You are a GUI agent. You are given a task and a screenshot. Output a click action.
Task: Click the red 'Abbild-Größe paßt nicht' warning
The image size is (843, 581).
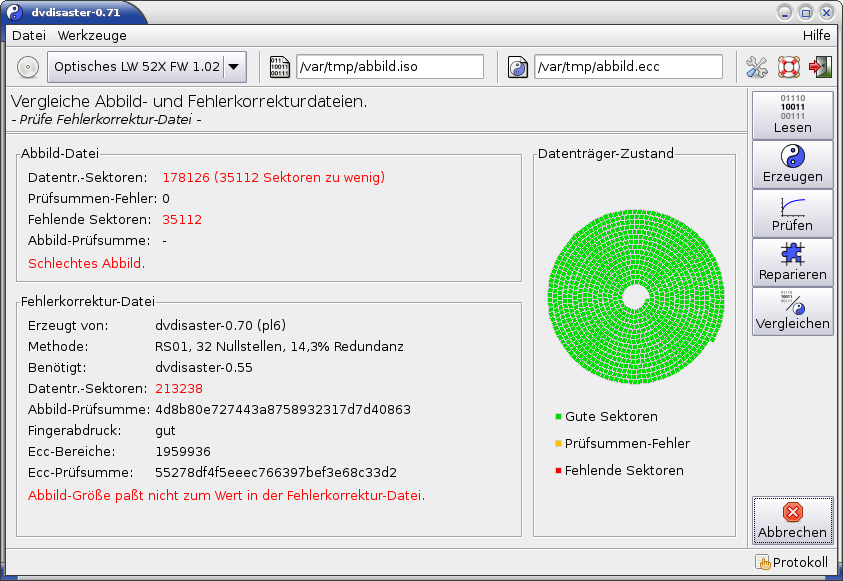click(226, 496)
